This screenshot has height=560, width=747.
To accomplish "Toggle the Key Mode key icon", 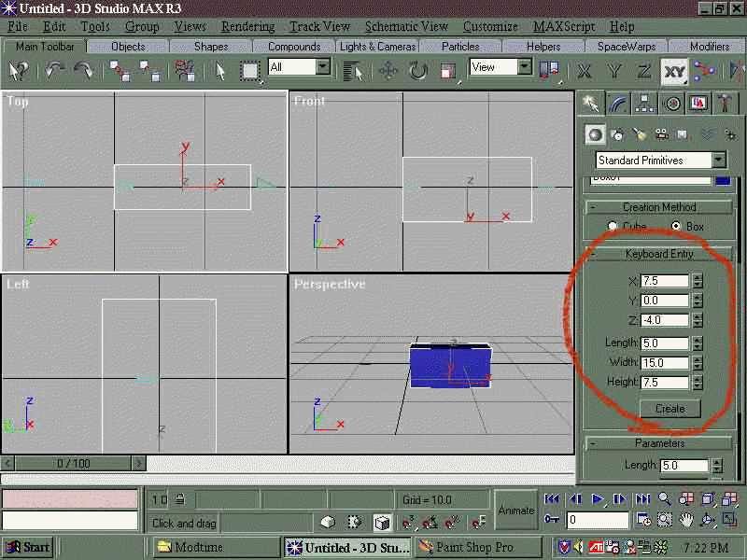I will 551,519.
